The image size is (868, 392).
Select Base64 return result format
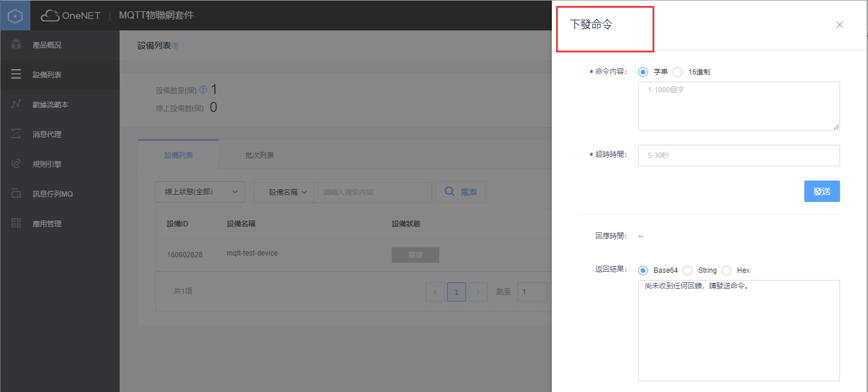click(x=643, y=270)
